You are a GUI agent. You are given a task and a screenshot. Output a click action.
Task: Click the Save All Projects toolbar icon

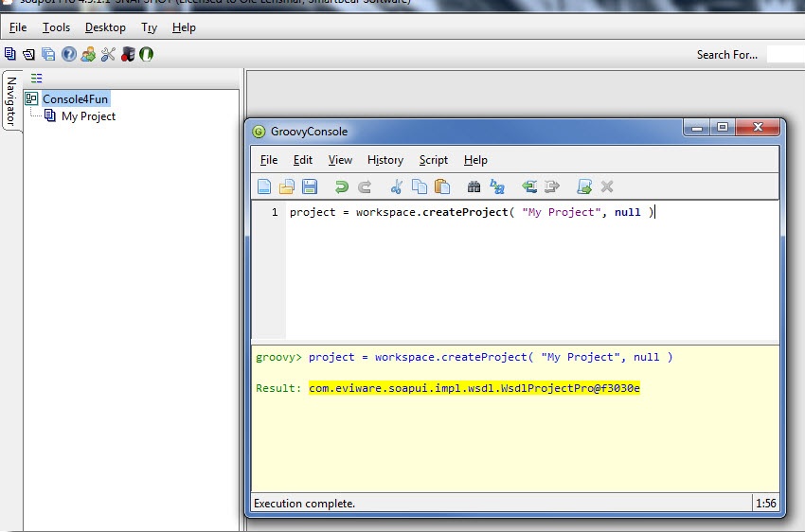[48, 54]
